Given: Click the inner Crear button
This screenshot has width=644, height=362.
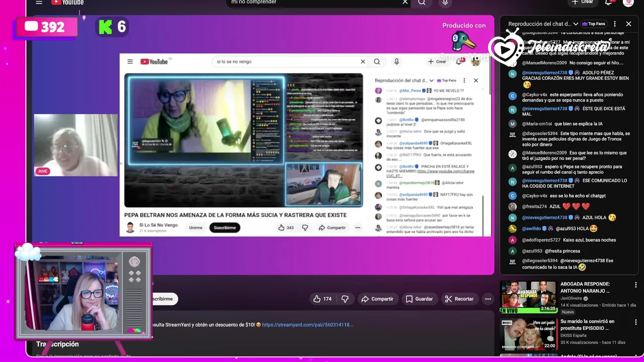Looking at the screenshot, I should tap(437, 61).
